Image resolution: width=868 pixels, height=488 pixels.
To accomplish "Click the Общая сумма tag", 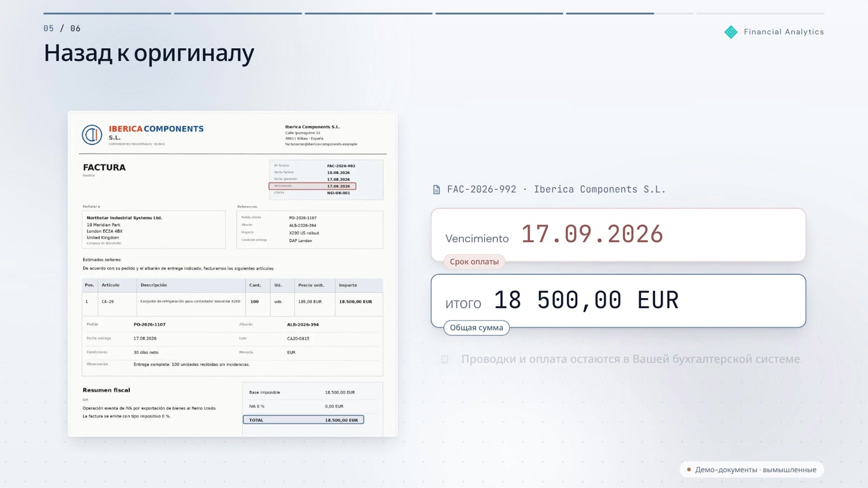I will pos(476,328).
